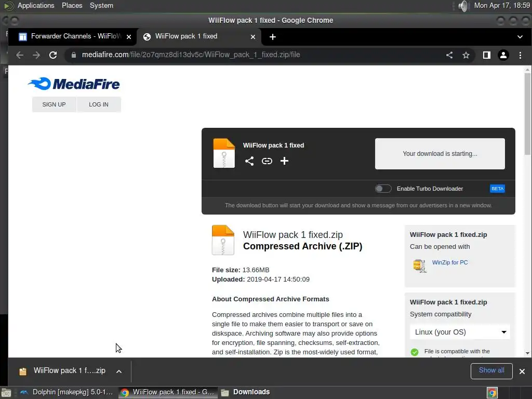Open the Linux (your OS) compatibility dropdown
Screen dimensions: 532x399
click(x=460, y=332)
